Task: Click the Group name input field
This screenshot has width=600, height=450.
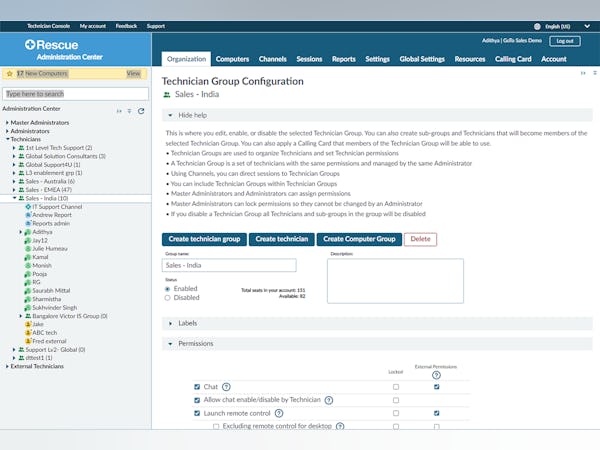Action: [x=229, y=265]
